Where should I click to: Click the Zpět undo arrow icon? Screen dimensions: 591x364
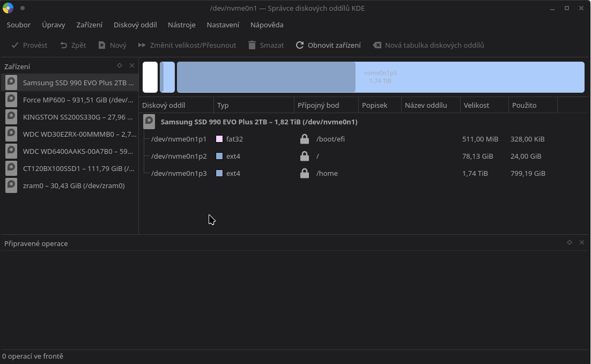click(64, 46)
